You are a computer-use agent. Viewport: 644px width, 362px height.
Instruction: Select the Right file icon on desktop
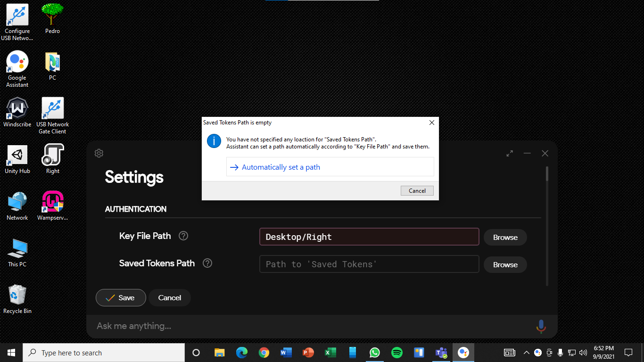[52, 159]
